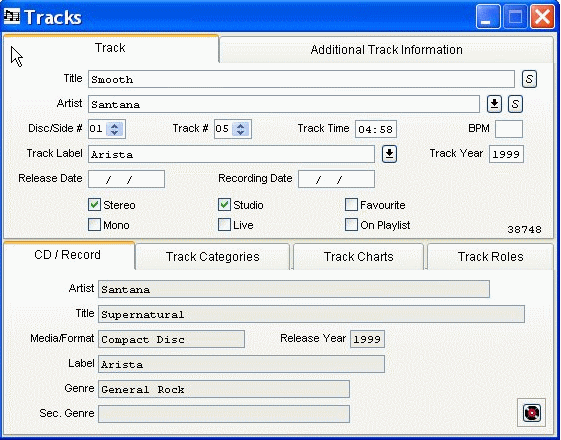
Task: Open the Track Label lookup arrow button
Action: pyautogui.click(x=389, y=154)
